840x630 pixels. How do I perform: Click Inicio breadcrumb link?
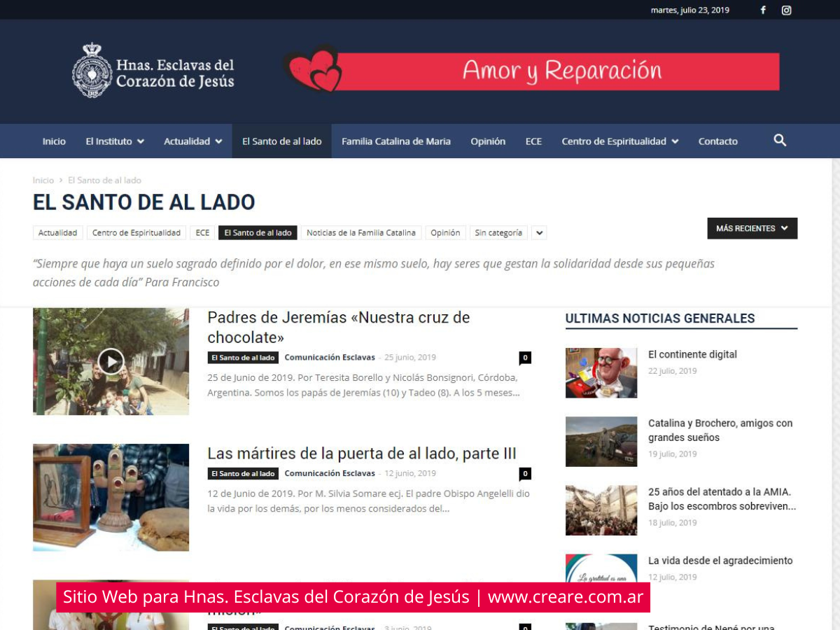click(x=43, y=180)
